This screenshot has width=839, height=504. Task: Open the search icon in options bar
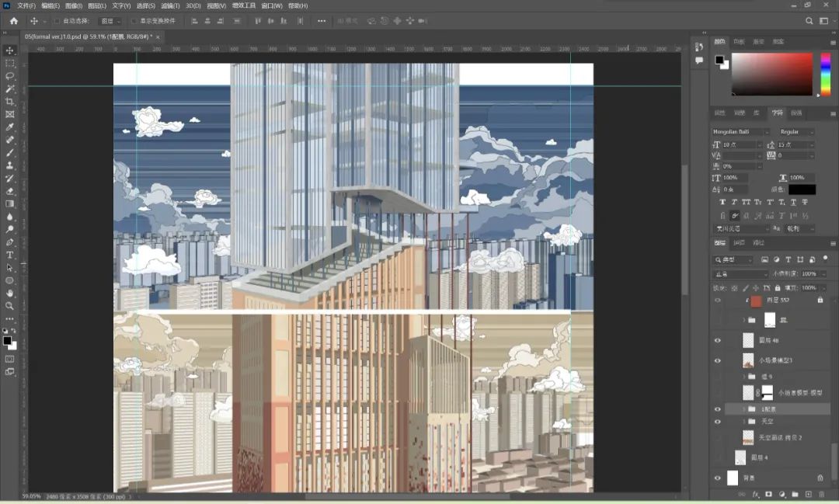point(809,21)
